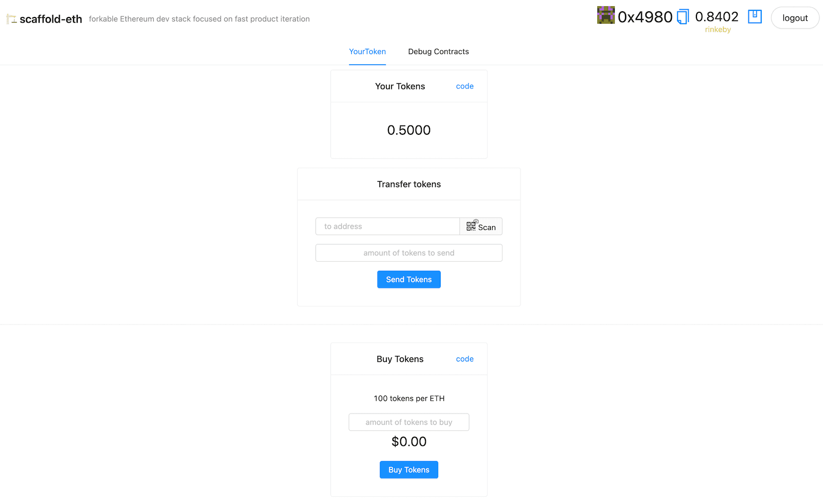Open code link in Your Tokens card

click(464, 86)
